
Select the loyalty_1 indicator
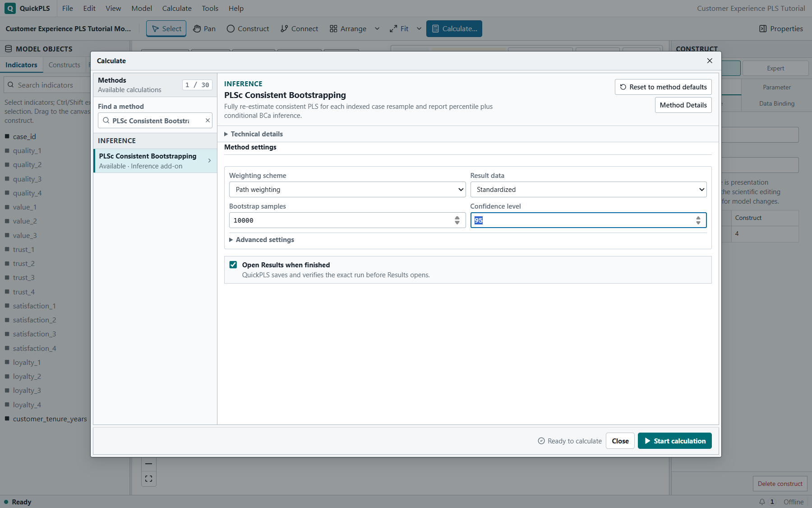coord(27,362)
